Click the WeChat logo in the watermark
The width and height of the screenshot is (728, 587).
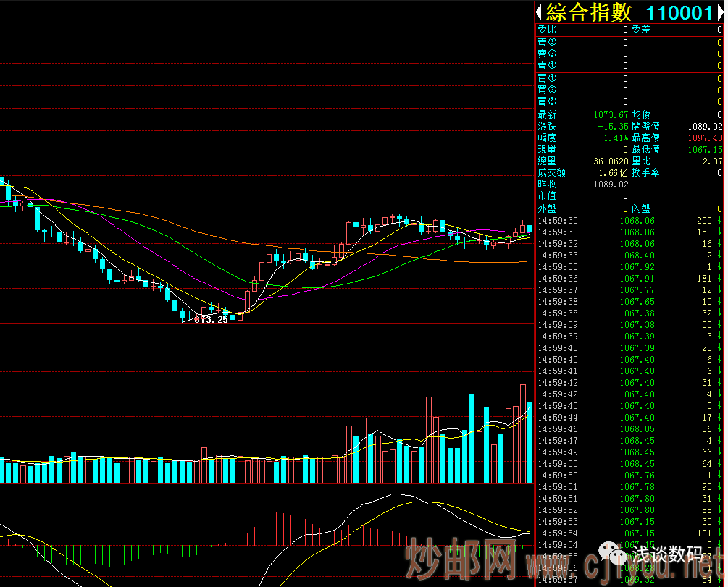(x=619, y=556)
